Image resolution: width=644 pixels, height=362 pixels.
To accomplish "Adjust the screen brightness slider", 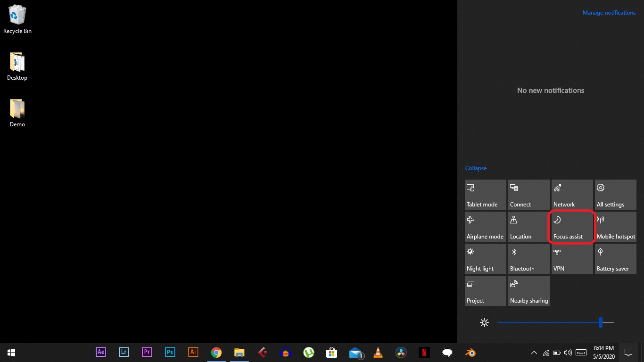I will (600, 322).
